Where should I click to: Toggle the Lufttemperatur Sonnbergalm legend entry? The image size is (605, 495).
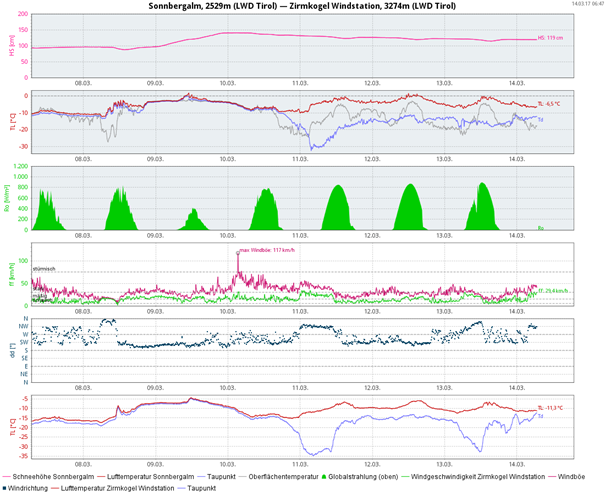coord(145,477)
